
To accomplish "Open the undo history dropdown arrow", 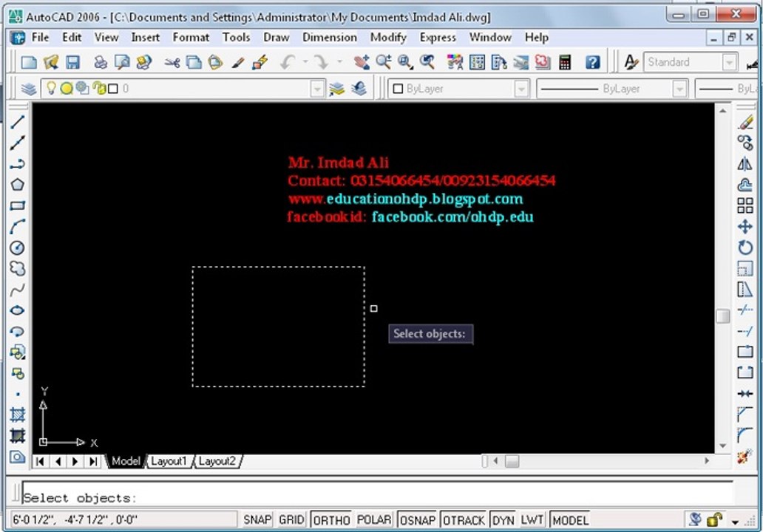I will pyautogui.click(x=305, y=62).
